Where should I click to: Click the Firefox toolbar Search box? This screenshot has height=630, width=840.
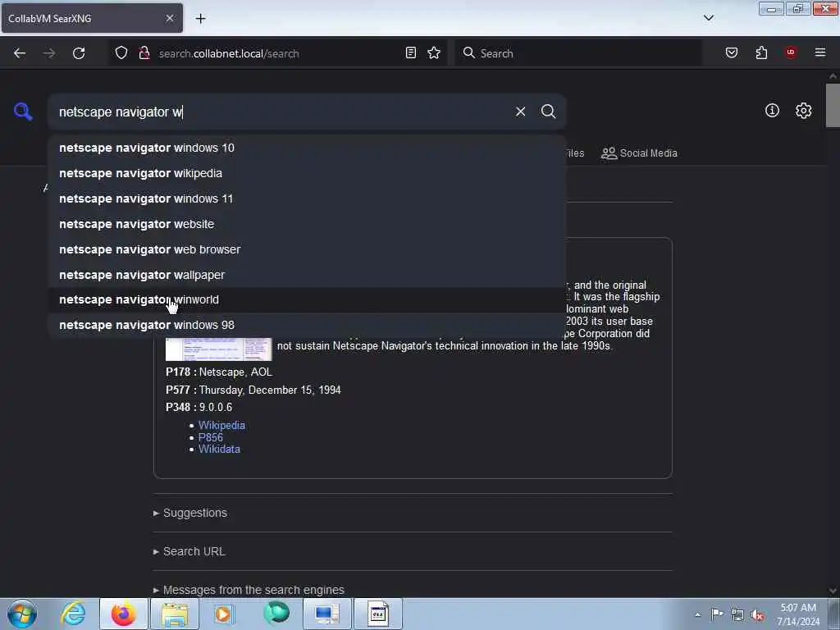click(578, 53)
